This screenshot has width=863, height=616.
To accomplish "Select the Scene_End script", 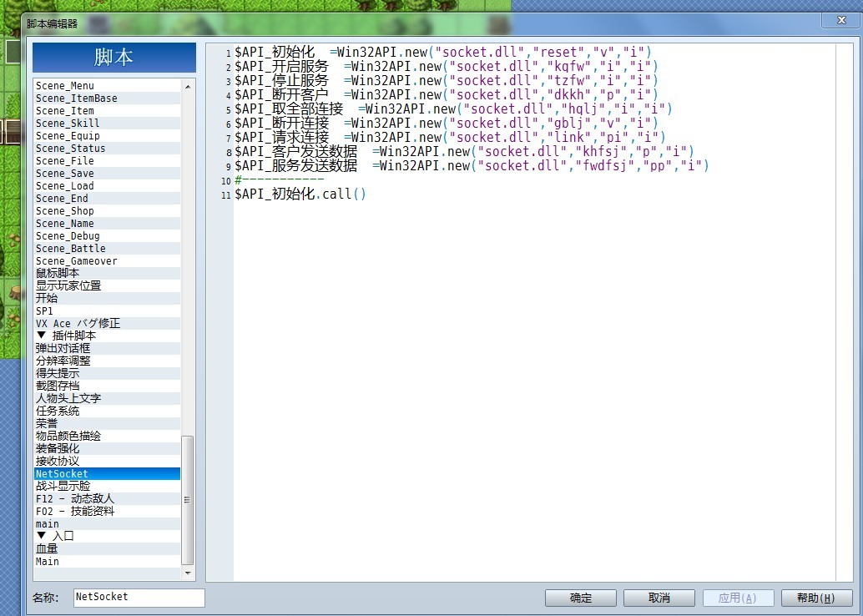I will coord(108,199).
